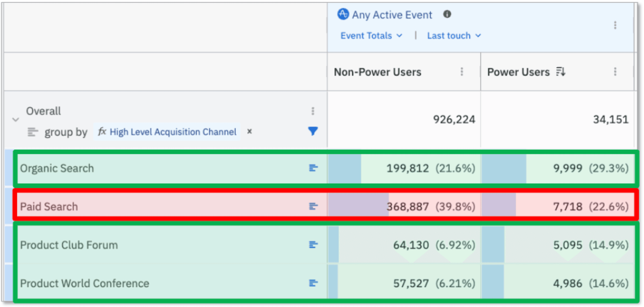Click breakdown icon on Product World Conference row
644x307 pixels.
[x=313, y=283]
